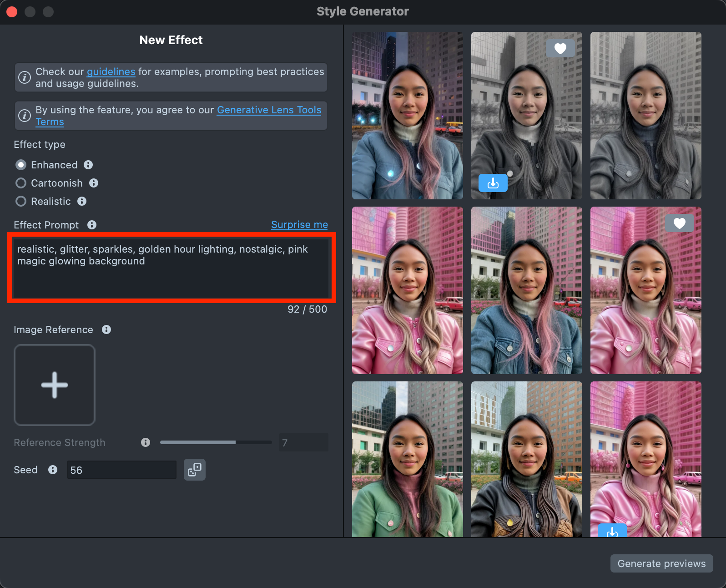Click the Reference Strength slider
The width and height of the screenshot is (726, 588).
[216, 442]
